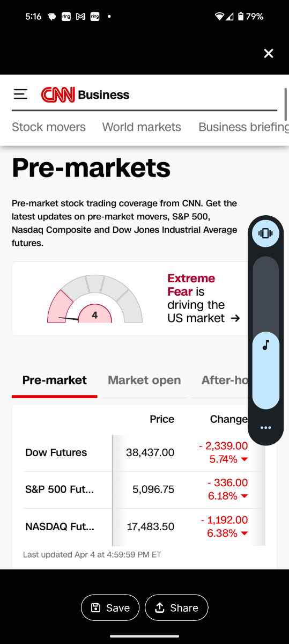Open more volume settings (three dots)

point(265,428)
